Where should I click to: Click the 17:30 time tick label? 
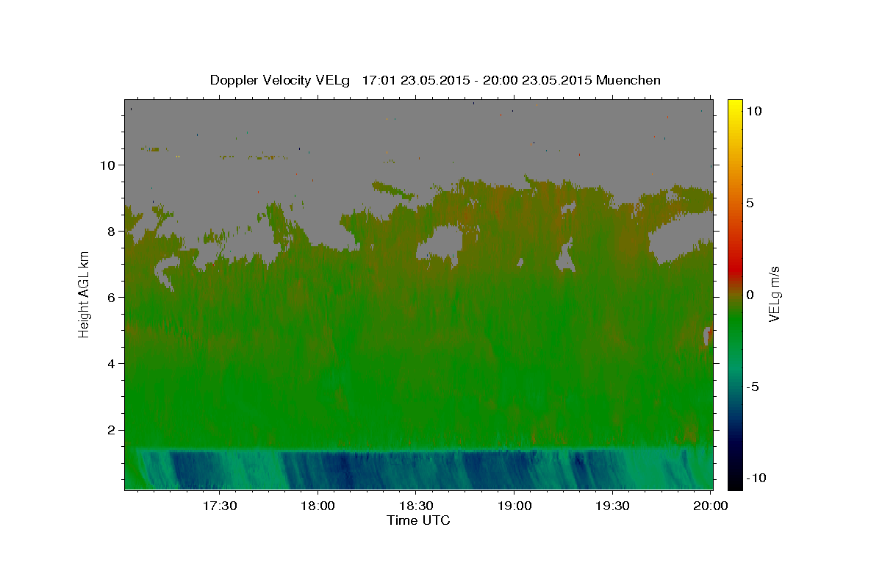click(x=220, y=506)
